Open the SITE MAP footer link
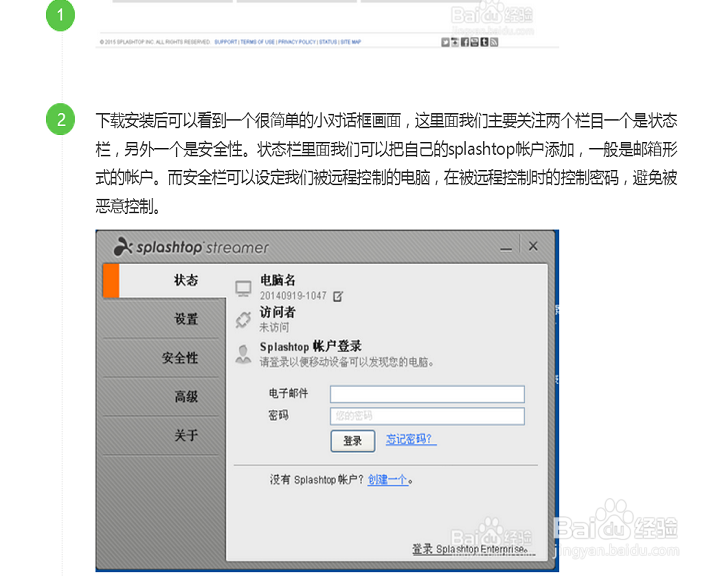This screenshot has height=576, width=720. pyautogui.click(x=351, y=42)
